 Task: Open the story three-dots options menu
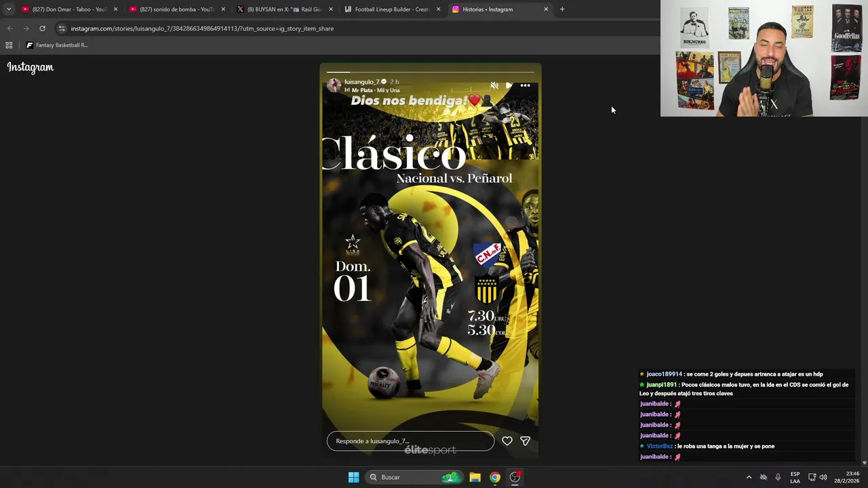click(x=525, y=85)
